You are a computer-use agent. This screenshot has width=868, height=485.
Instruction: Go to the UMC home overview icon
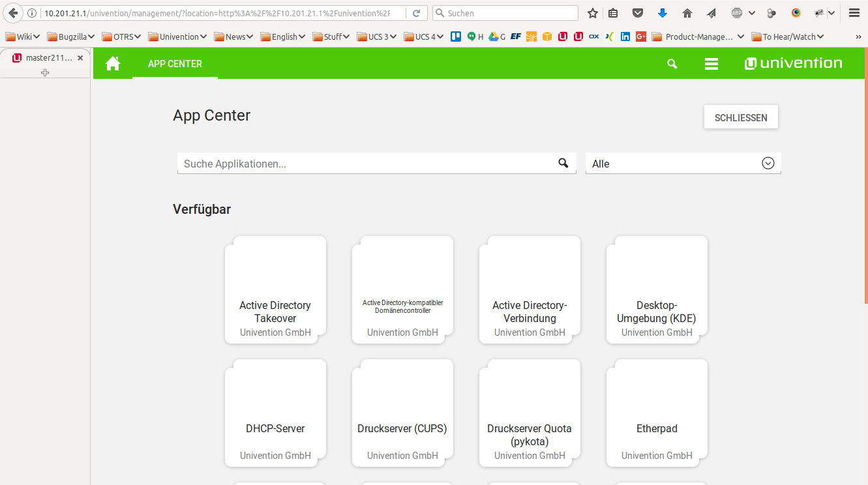[113, 63]
